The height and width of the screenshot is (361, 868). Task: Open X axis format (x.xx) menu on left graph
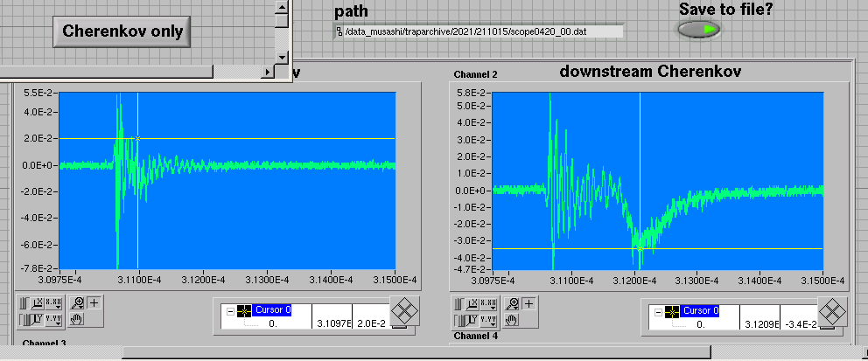[54, 303]
